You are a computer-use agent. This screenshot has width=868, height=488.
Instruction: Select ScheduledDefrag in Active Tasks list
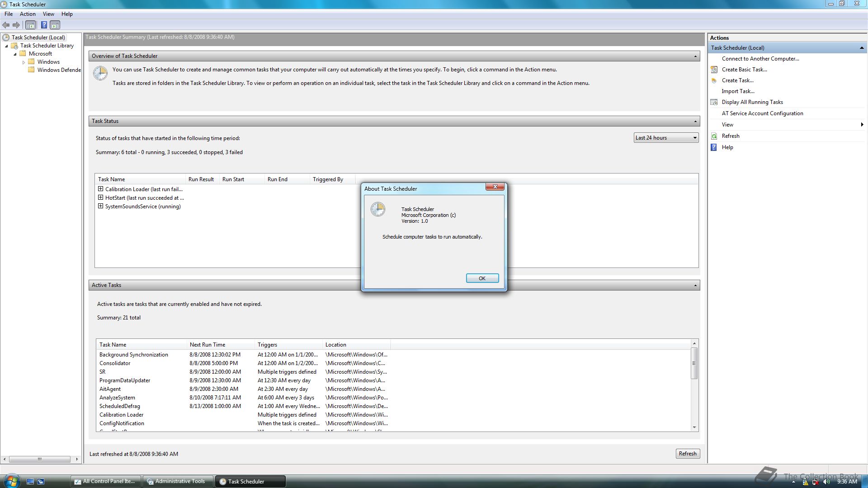pyautogui.click(x=120, y=406)
